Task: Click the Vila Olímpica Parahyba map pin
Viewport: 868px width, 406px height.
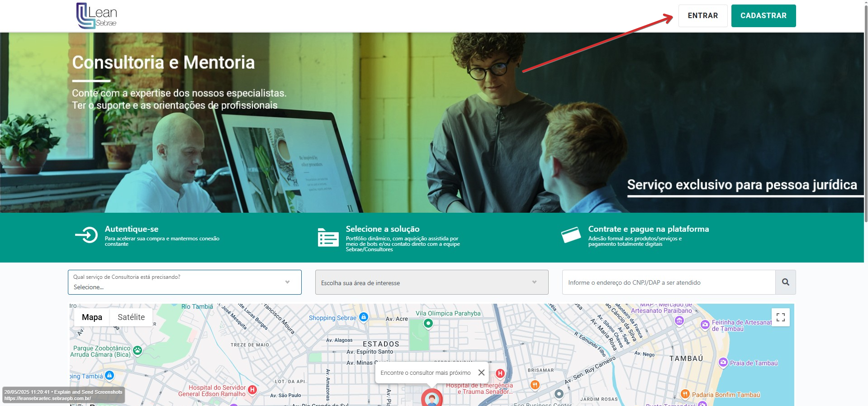Action: (x=428, y=323)
